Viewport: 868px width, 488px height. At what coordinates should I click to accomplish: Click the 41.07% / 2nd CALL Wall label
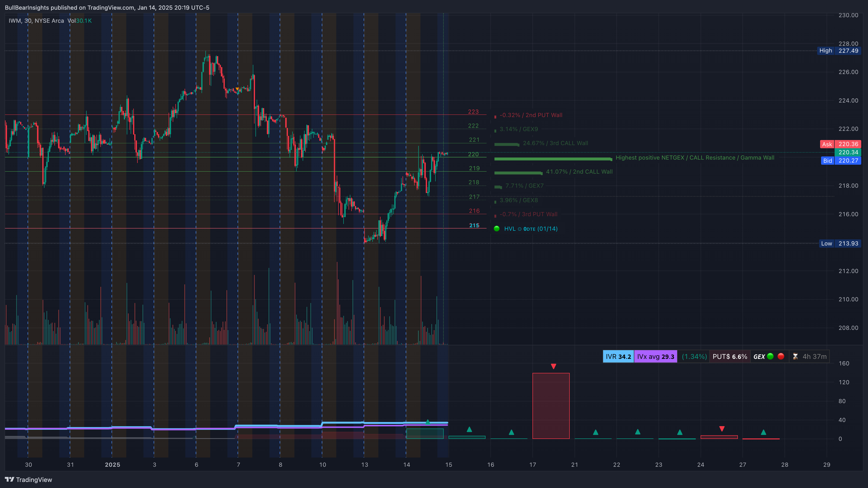[x=579, y=172]
